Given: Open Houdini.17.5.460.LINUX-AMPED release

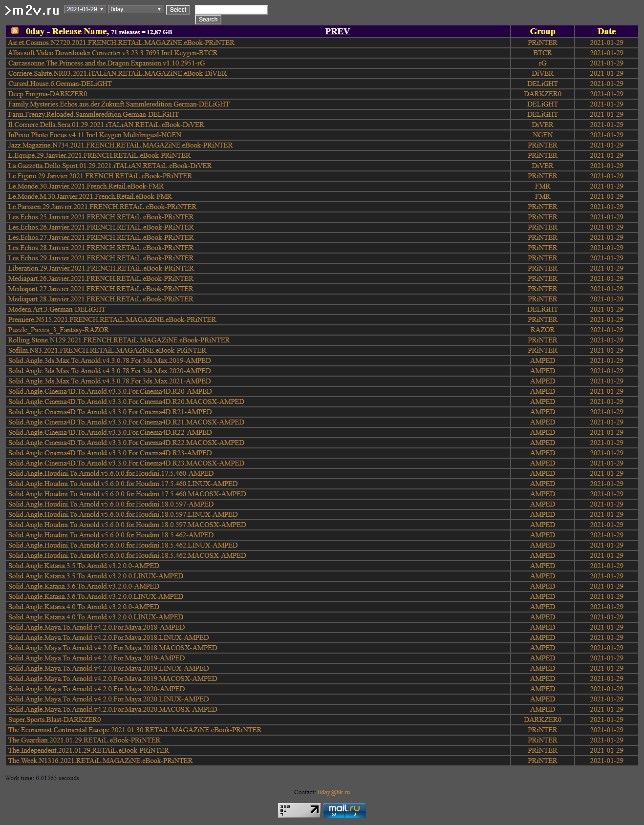Looking at the screenshot, I should (123, 484).
